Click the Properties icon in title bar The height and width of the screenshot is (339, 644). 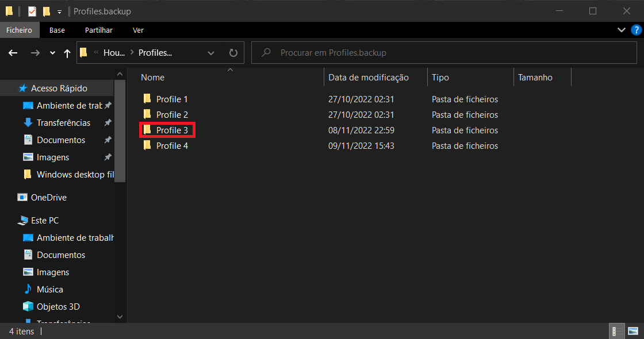(32, 11)
